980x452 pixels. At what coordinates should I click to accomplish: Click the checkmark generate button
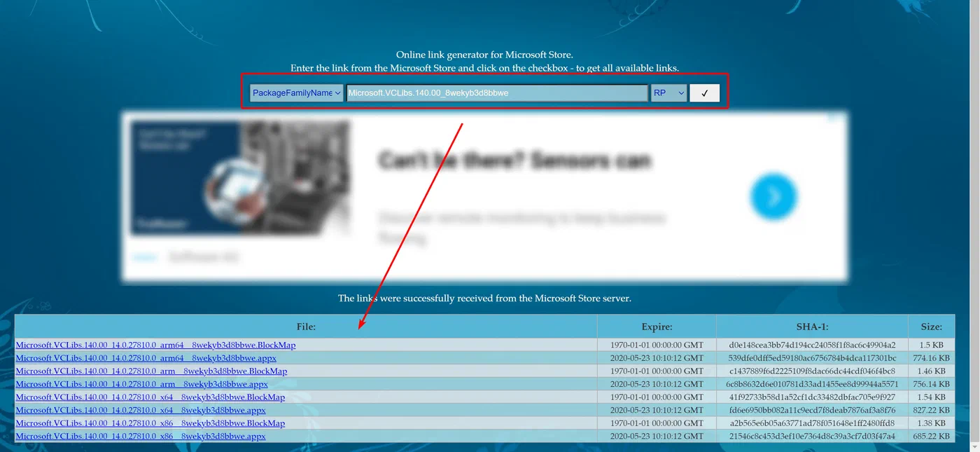pyautogui.click(x=704, y=93)
